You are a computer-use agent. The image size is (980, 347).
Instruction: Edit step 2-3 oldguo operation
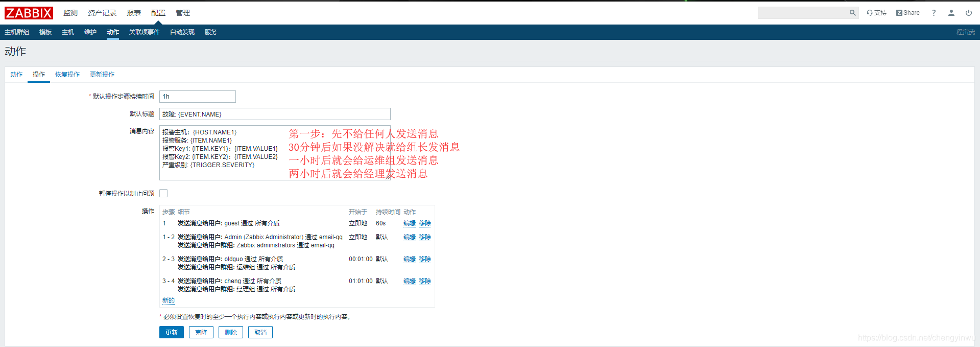click(410, 259)
